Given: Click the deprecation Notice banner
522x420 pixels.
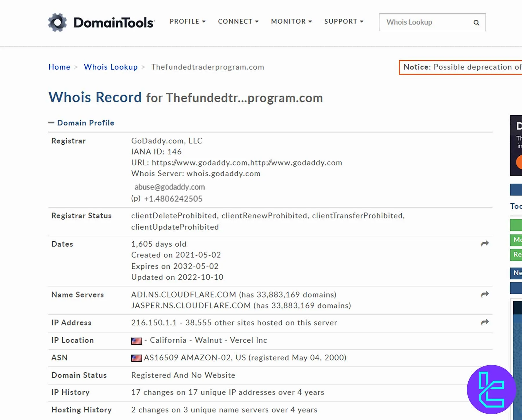Looking at the screenshot, I should click(x=460, y=67).
